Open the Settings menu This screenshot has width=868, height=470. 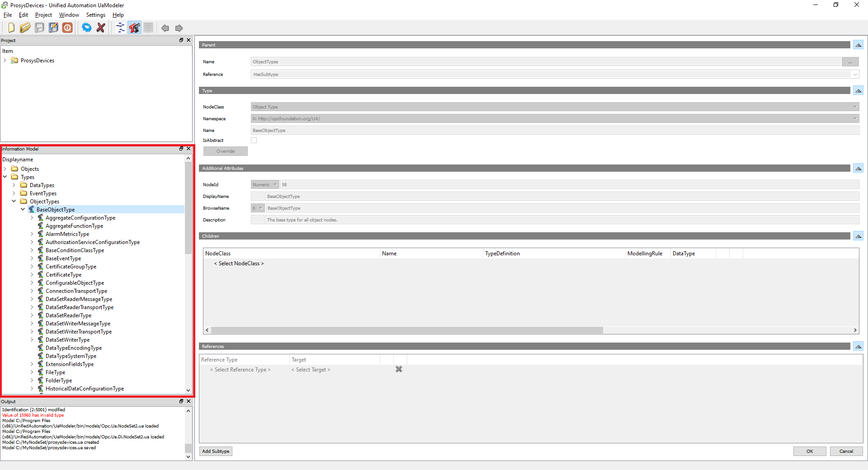[x=96, y=15]
